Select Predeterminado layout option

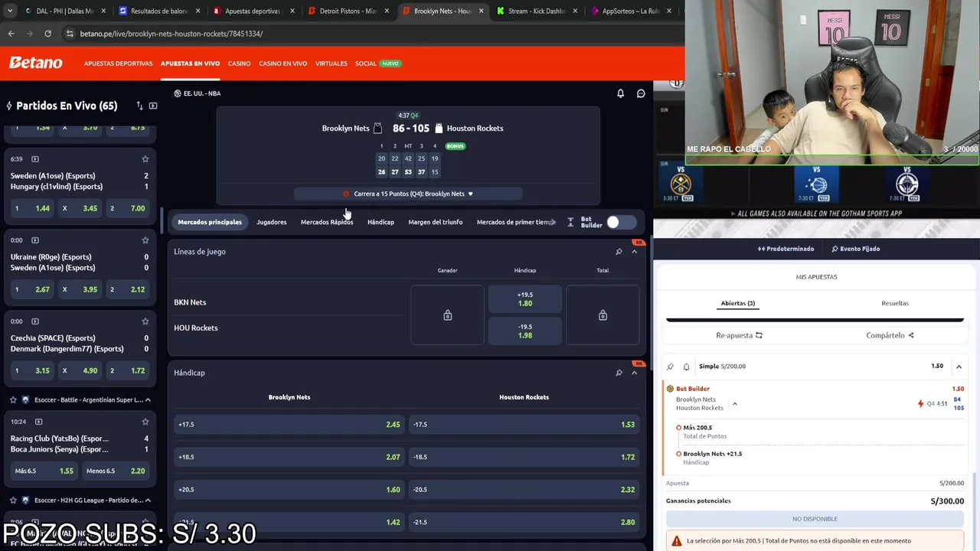786,249
